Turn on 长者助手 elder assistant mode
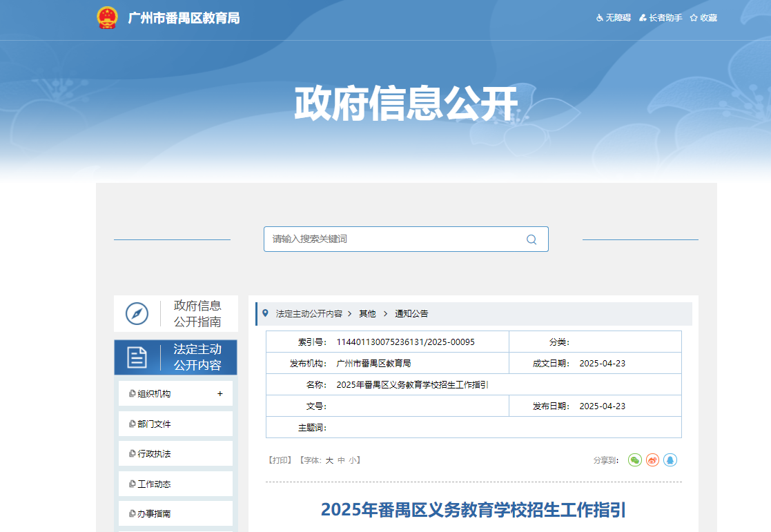 [x=661, y=18]
